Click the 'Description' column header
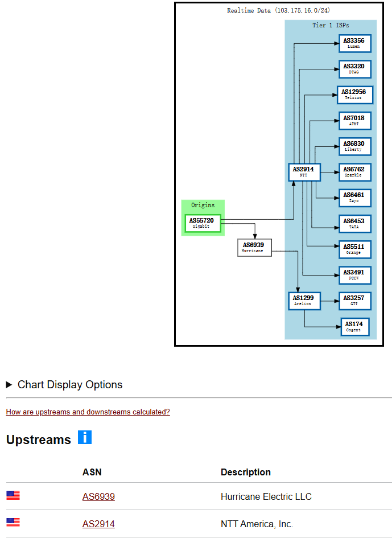The height and width of the screenshot is (538, 392). tap(246, 472)
